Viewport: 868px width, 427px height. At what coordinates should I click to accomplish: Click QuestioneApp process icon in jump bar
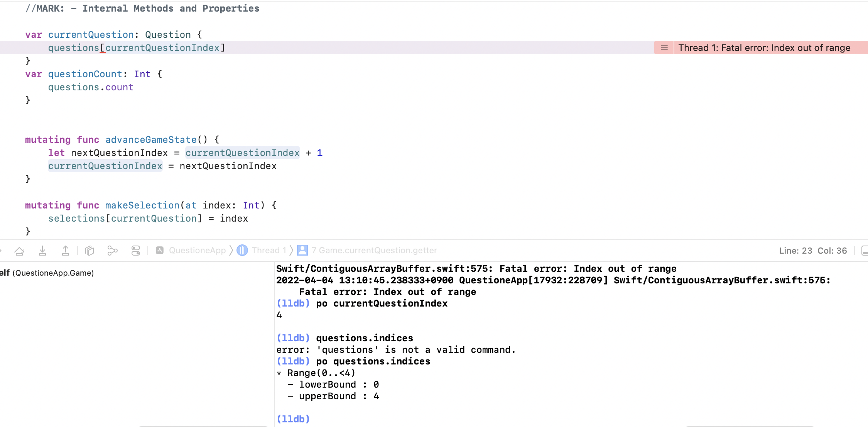[x=160, y=251]
